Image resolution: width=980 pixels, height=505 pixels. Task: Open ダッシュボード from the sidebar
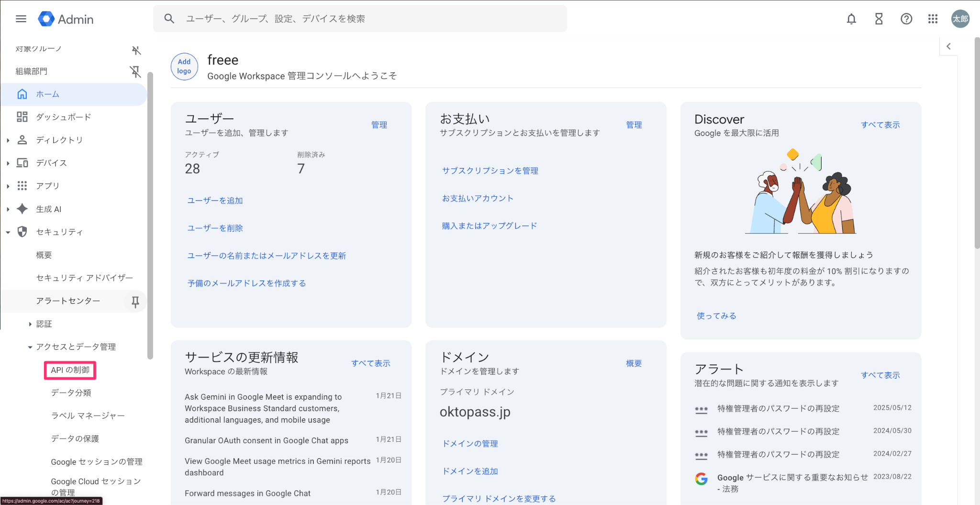pyautogui.click(x=64, y=117)
